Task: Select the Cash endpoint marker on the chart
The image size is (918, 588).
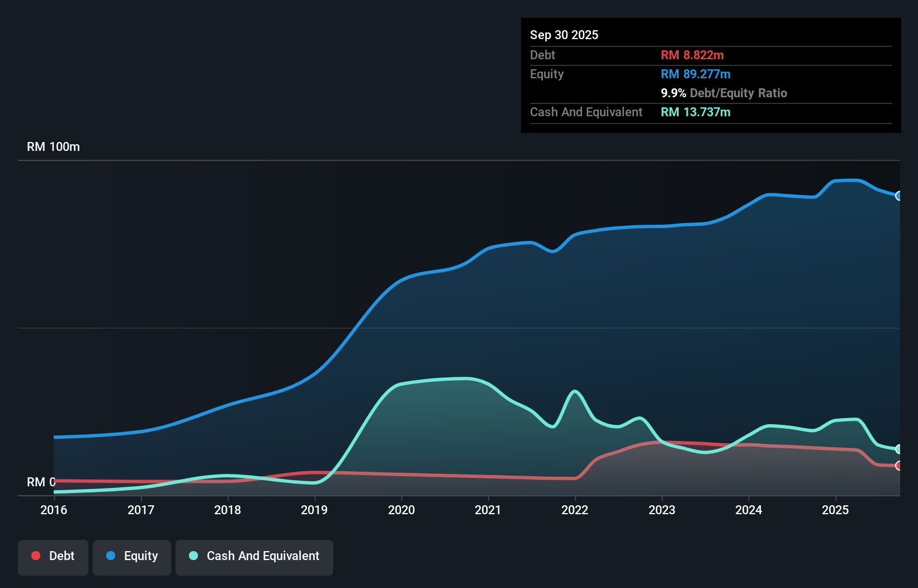Action: pyautogui.click(x=899, y=449)
